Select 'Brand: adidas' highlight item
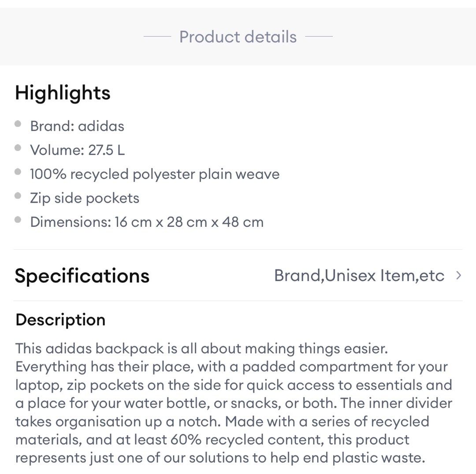 click(x=77, y=126)
